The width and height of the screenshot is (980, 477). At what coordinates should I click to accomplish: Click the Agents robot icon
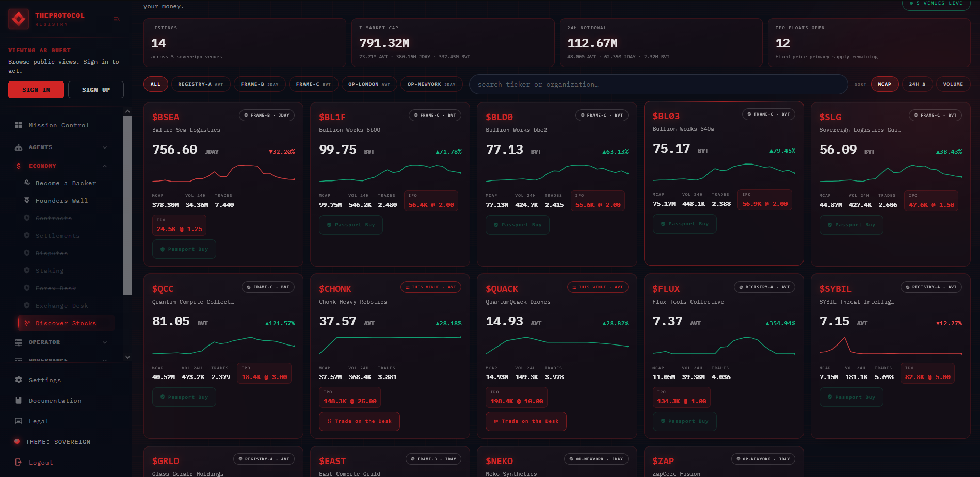19,147
